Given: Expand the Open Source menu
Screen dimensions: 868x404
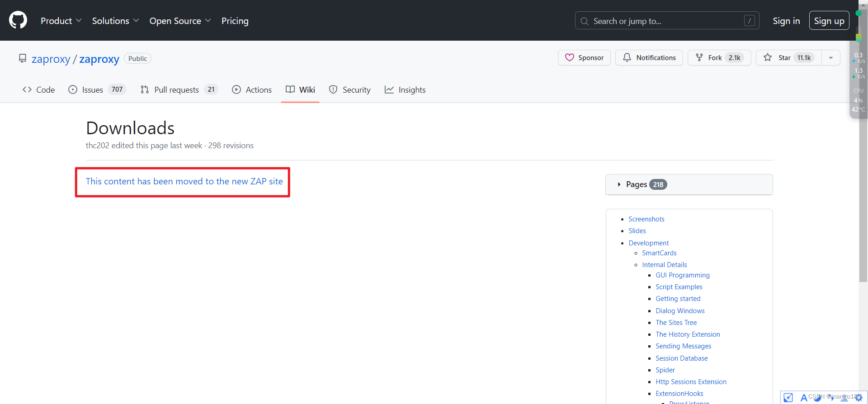Looking at the screenshot, I should pyautogui.click(x=180, y=21).
